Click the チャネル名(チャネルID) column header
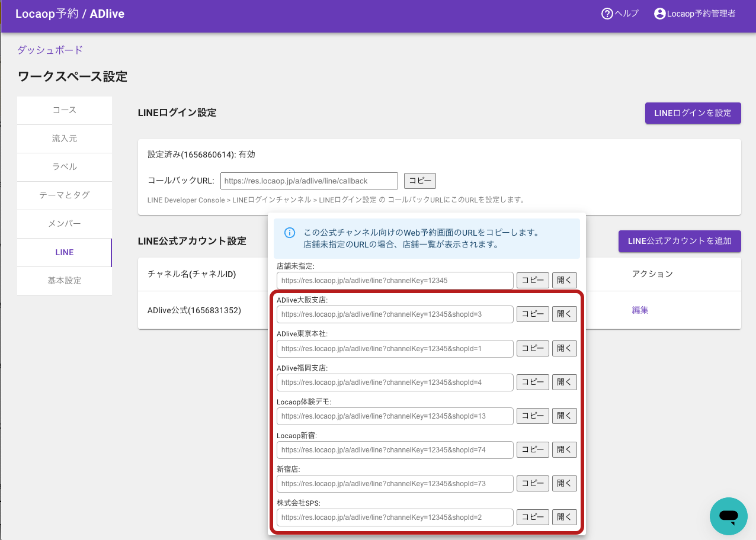This screenshot has height=540, width=756. point(191,274)
